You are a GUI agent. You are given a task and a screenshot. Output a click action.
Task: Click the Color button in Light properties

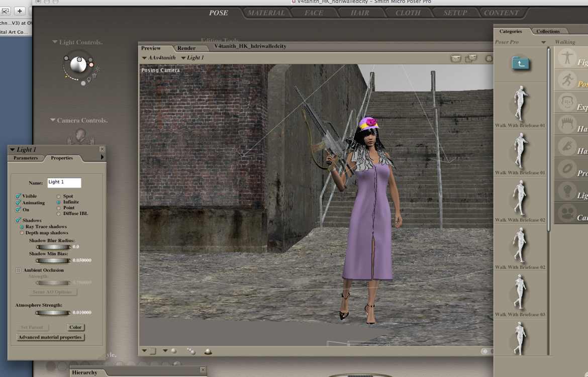coord(75,327)
